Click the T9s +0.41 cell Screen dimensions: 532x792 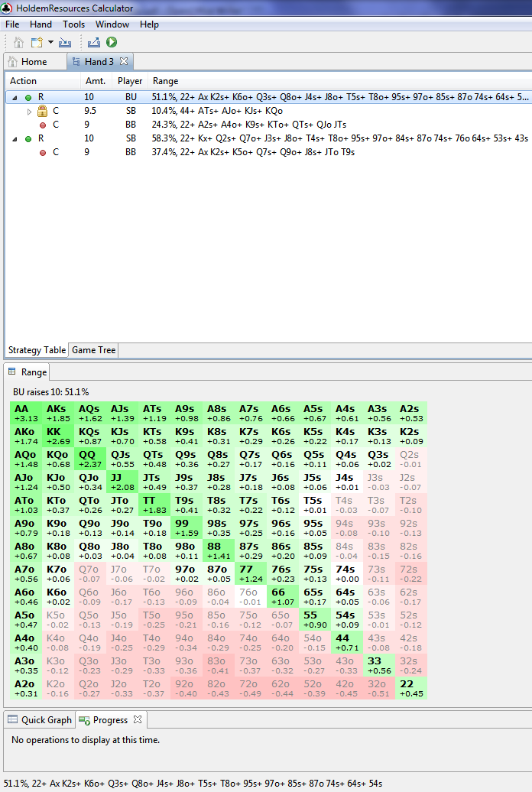tap(187, 505)
